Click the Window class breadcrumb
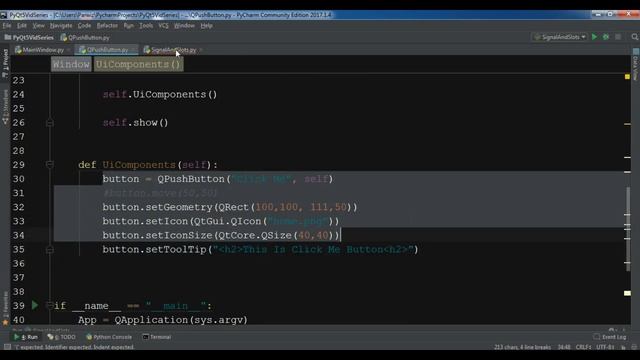This screenshot has height=360, width=640. 71,64
